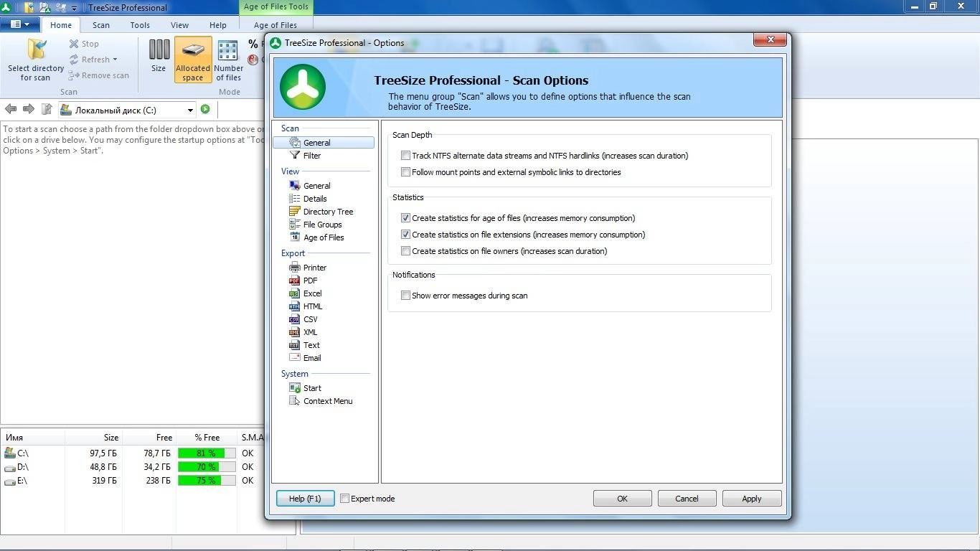Screen dimensions: 980x551
Task: Open Printer export options
Action: [x=314, y=268]
